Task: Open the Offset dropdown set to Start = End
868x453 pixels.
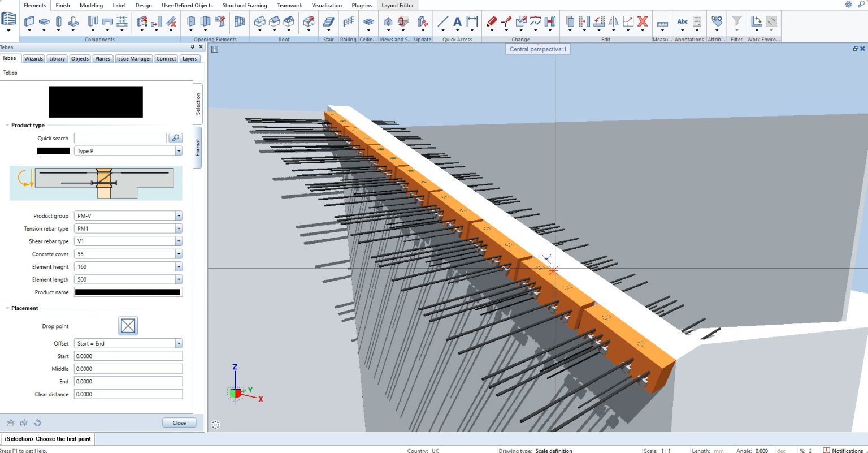Action: click(179, 343)
